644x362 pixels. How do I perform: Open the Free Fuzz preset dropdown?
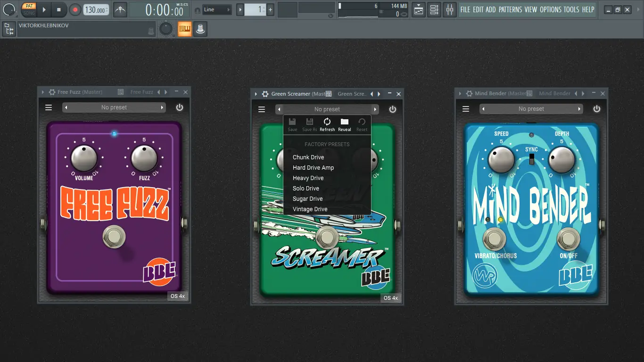pos(114,107)
